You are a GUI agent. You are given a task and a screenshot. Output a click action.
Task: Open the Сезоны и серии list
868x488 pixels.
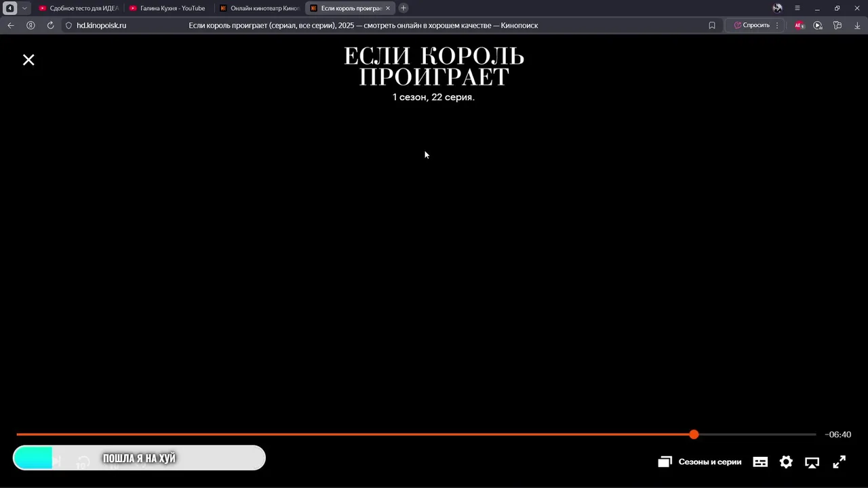click(700, 462)
